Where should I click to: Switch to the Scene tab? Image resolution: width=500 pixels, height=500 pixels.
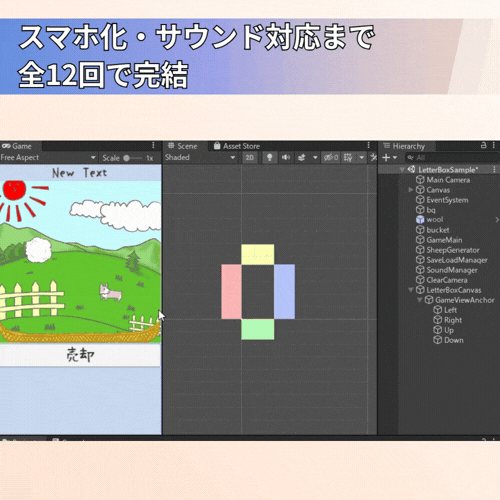[x=183, y=146]
